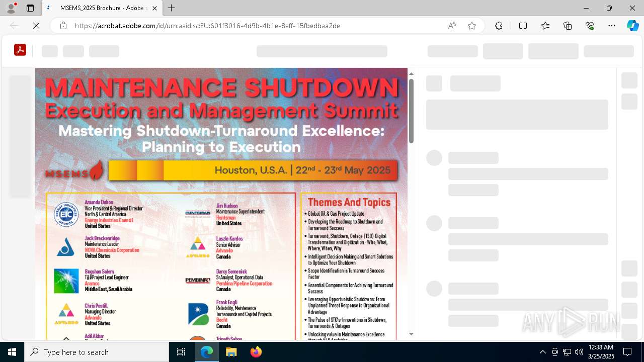Image resolution: width=644 pixels, height=362 pixels.
Task: Open network status tray icon
Action: pos(567,352)
